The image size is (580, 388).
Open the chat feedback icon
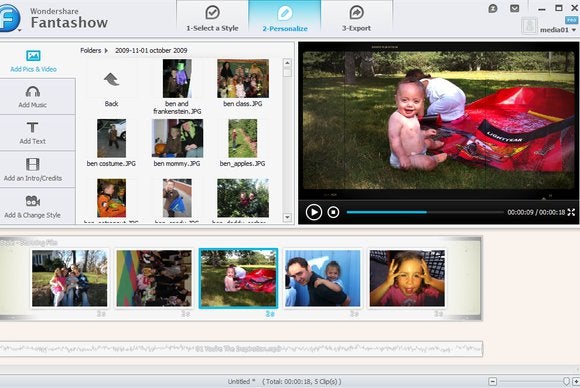tap(493, 9)
